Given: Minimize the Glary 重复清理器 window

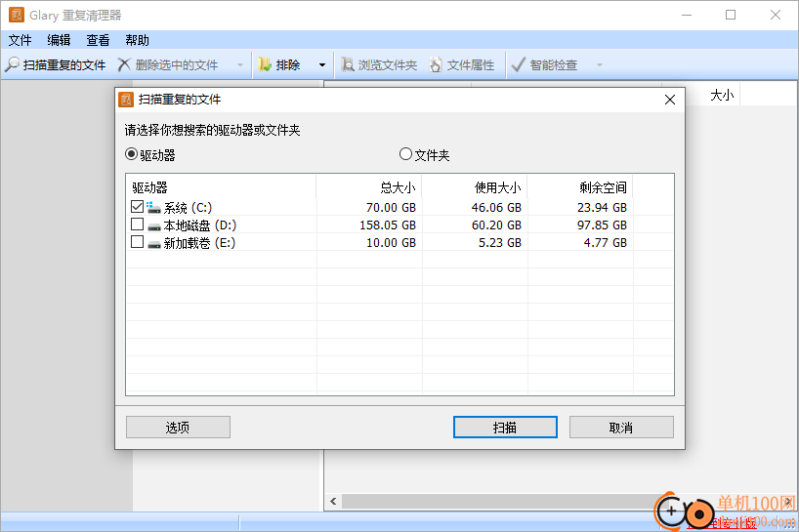Looking at the screenshot, I should coord(687,15).
